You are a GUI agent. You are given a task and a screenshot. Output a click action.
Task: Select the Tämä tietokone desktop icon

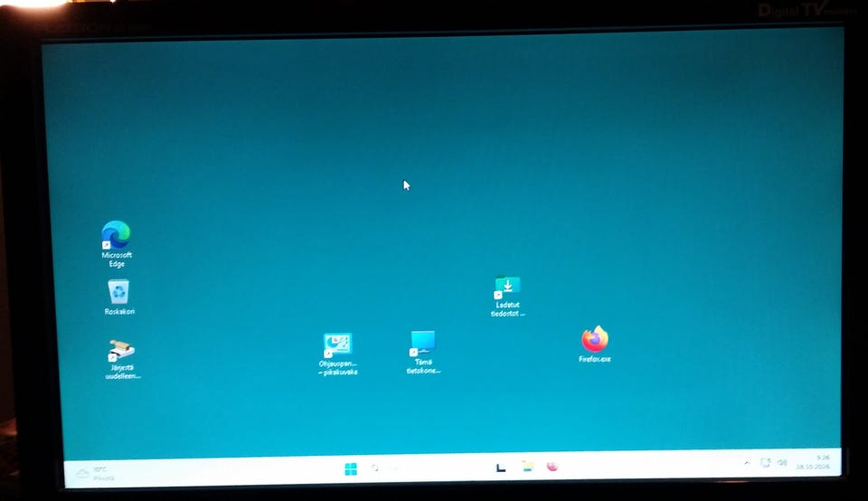[x=423, y=352]
